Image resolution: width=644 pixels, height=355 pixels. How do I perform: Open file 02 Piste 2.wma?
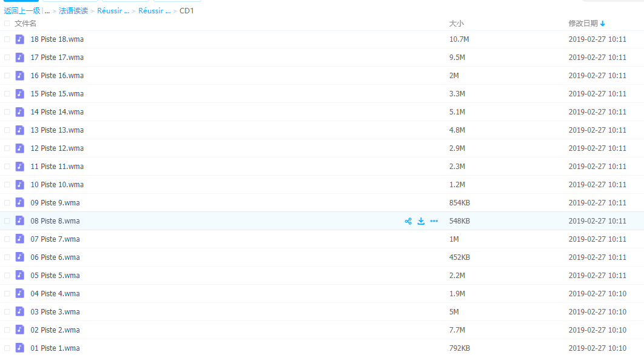pyautogui.click(x=55, y=330)
